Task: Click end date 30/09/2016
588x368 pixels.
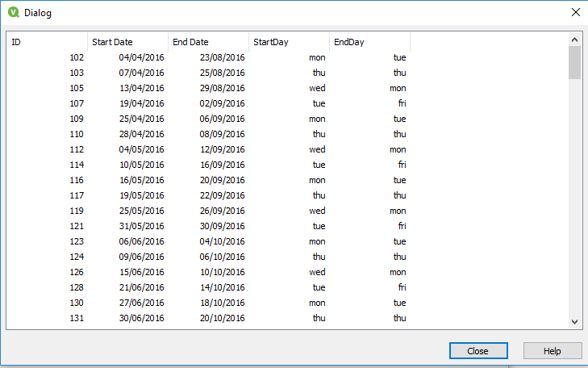Action: coord(223,226)
